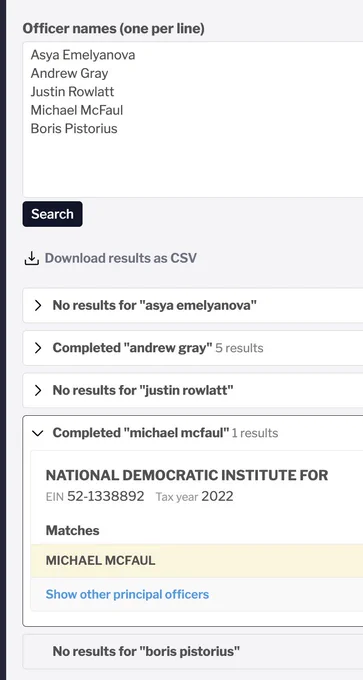Click the download icon beside CSV link
This screenshot has width=363, height=680.
tap(31, 258)
